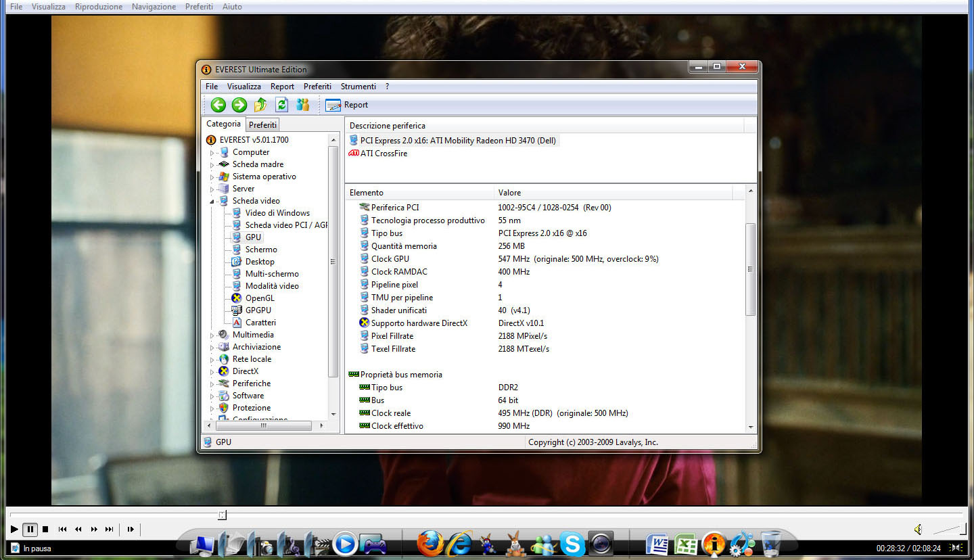The height and width of the screenshot is (560, 974).
Task: Open the Strumenti menu
Action: tap(358, 87)
